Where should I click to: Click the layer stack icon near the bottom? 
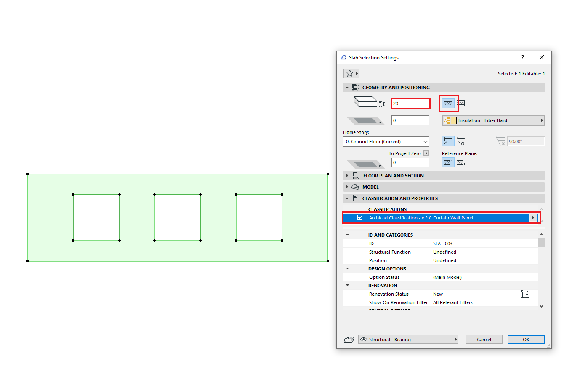click(x=349, y=339)
